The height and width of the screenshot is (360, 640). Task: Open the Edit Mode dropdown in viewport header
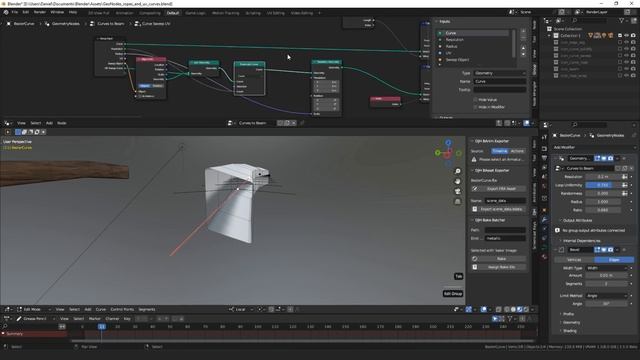[x=33, y=309]
